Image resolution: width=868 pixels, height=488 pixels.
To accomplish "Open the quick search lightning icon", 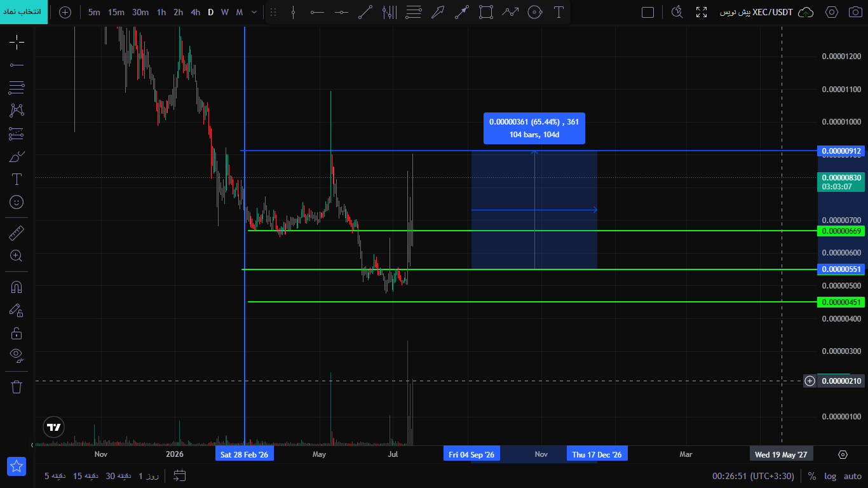I will tap(677, 12).
